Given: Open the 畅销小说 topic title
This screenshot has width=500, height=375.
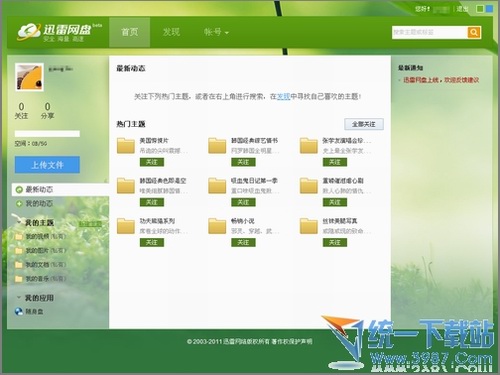Looking at the screenshot, I should pyautogui.click(x=243, y=221).
